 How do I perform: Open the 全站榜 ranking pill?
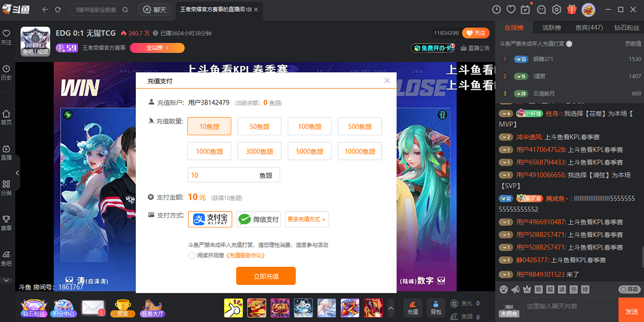(157, 48)
